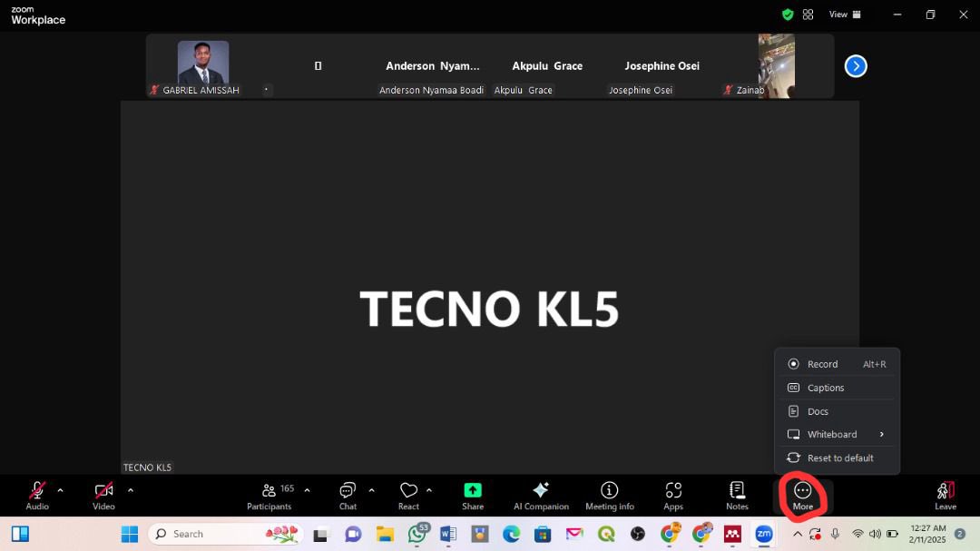Expand audio options arrow beside Audio
Screen dimensions: 980x551
pyautogui.click(x=60, y=491)
